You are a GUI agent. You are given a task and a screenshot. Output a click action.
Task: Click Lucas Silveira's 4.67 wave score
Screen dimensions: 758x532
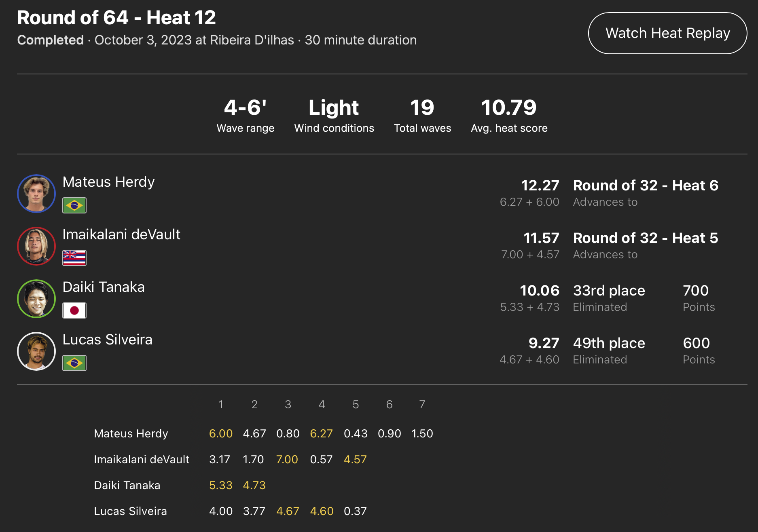pos(288,511)
